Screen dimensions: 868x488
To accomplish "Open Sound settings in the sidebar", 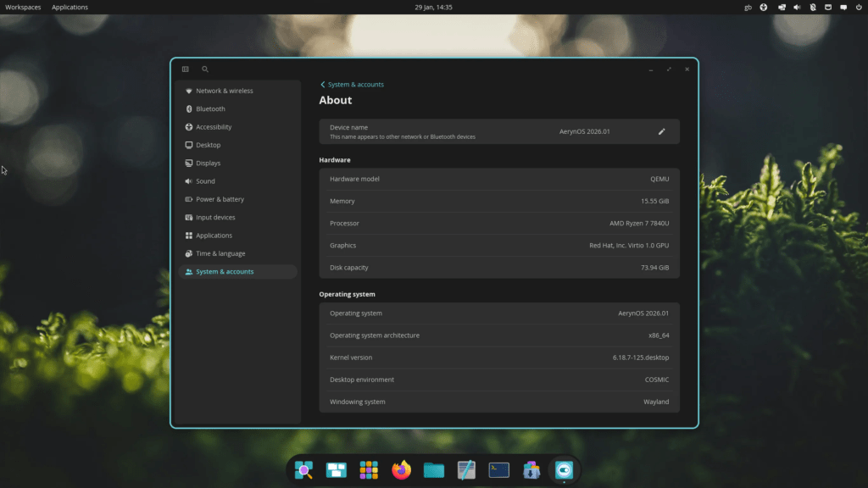I will pos(204,180).
